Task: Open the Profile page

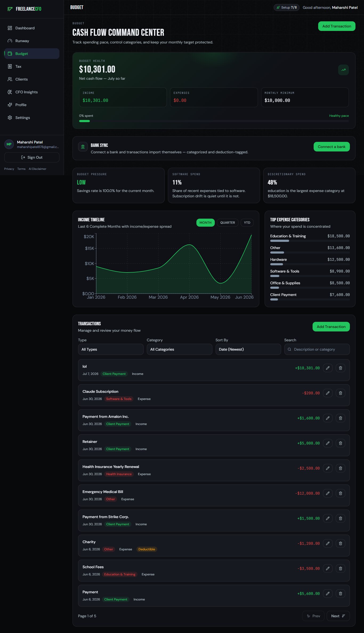Action: tap(32, 105)
